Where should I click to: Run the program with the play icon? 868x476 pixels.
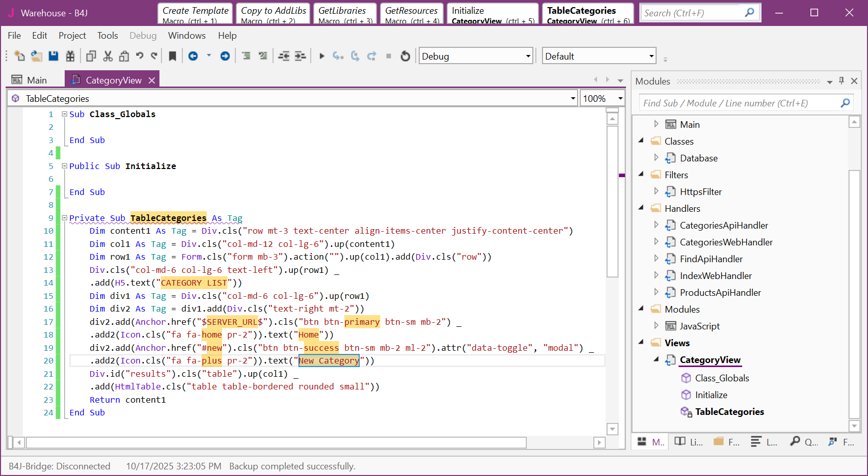(321, 56)
